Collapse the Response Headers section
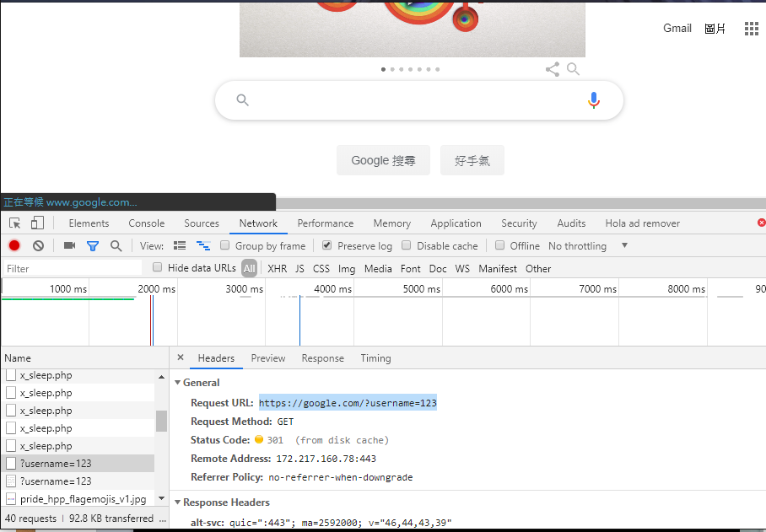The width and height of the screenshot is (766, 532). click(x=178, y=502)
